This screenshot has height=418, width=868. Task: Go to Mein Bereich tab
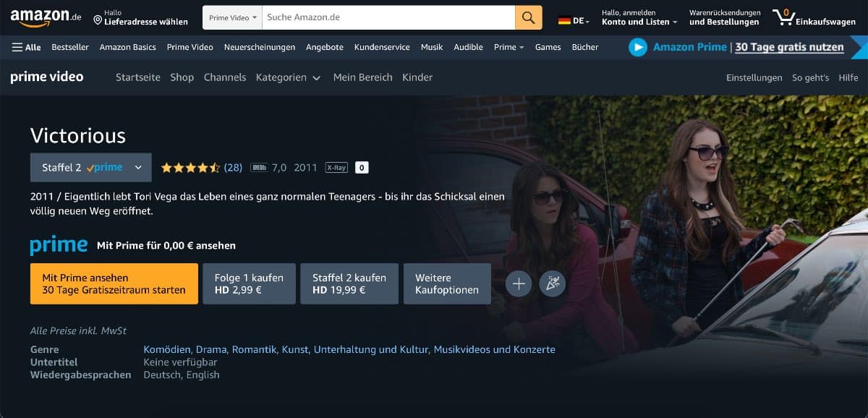click(362, 77)
